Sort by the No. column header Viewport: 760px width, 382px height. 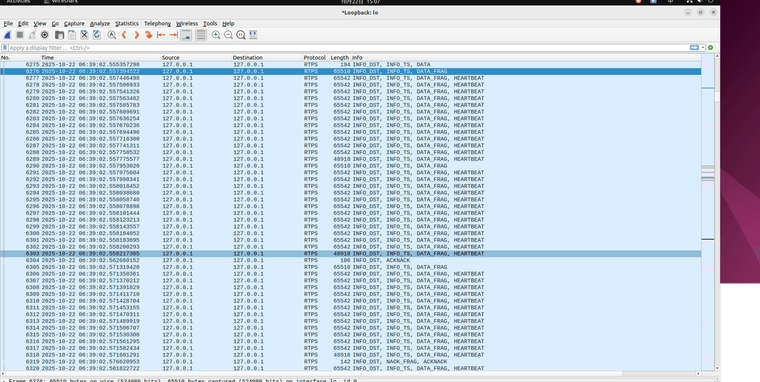pyautogui.click(x=20, y=58)
